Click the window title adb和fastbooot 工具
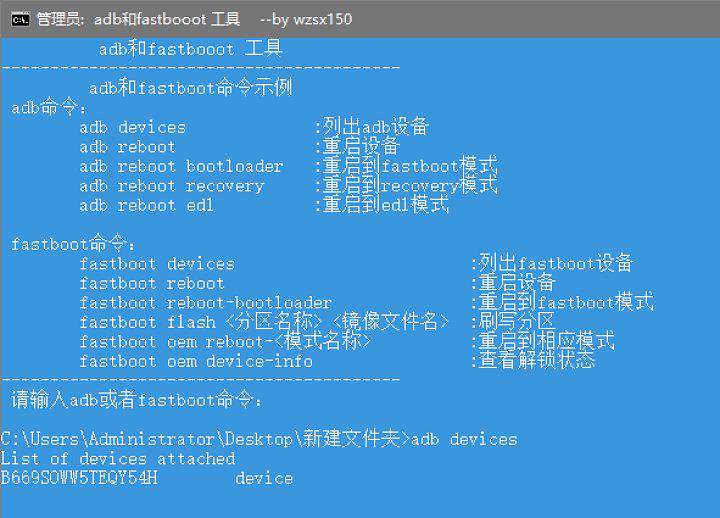Viewport: 720px width, 518px height. click(167, 19)
